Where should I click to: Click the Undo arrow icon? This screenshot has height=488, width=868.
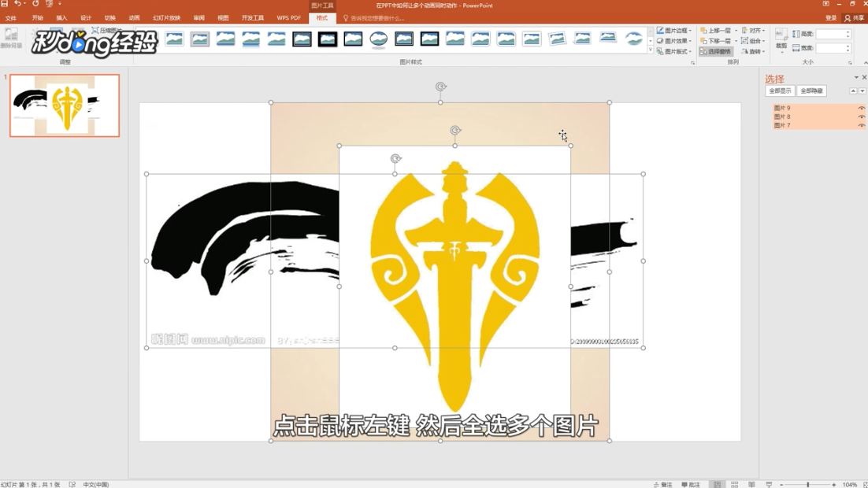17,4
